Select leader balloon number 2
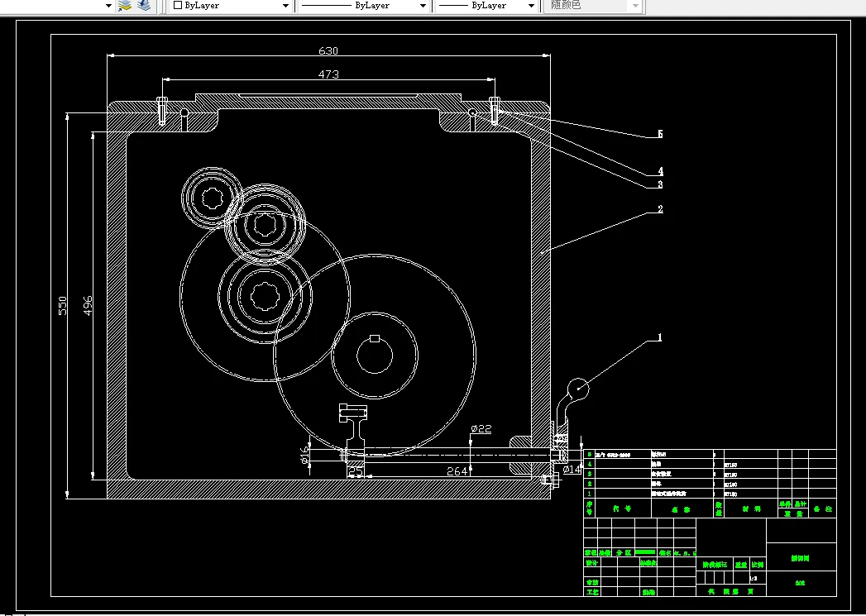866x616 pixels. [660, 209]
